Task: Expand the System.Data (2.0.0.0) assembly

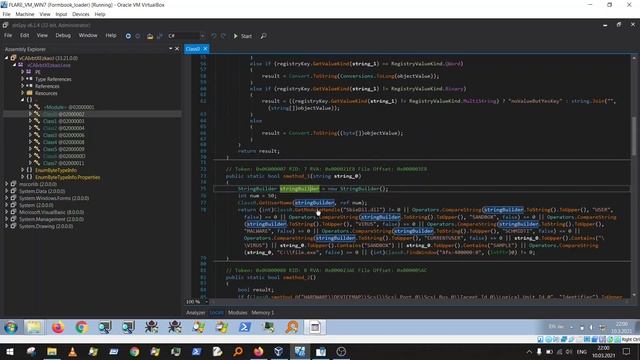Action: (7, 191)
